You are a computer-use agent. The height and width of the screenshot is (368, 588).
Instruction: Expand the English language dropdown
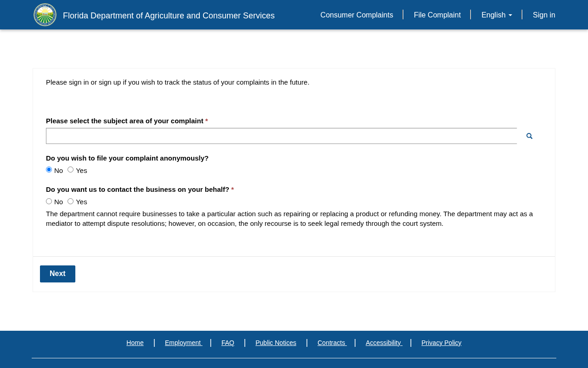point(496,15)
